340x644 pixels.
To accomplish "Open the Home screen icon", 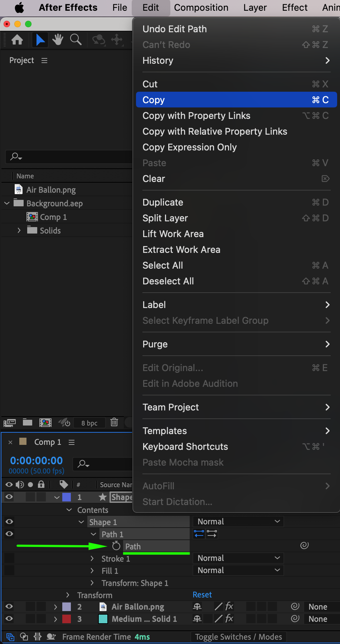I will click(x=17, y=39).
